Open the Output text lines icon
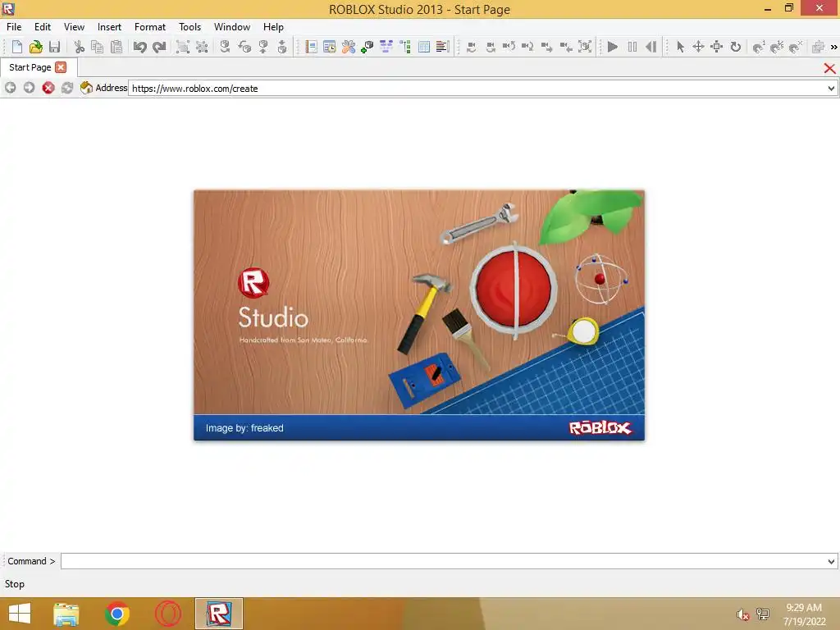Viewport: 840px width, 630px height. point(442,47)
